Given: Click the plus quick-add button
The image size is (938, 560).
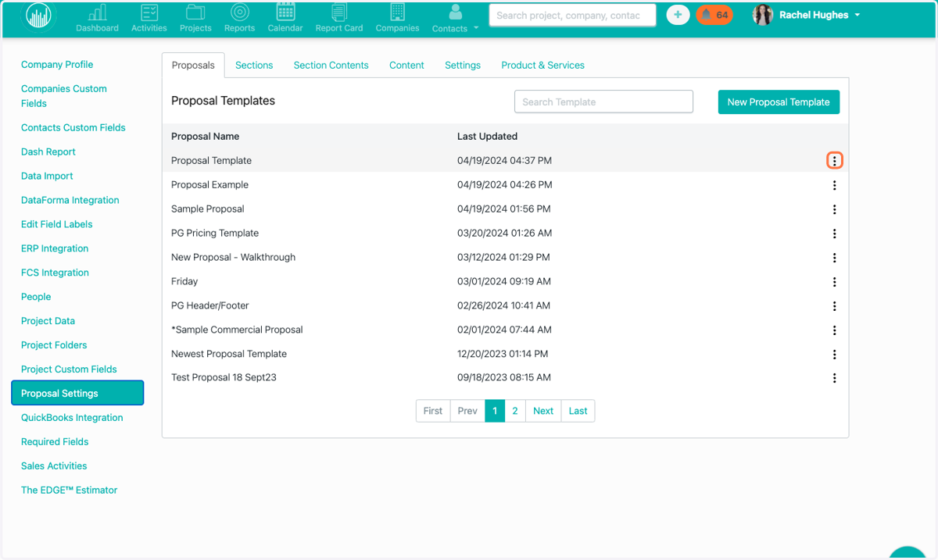Looking at the screenshot, I should (x=678, y=15).
